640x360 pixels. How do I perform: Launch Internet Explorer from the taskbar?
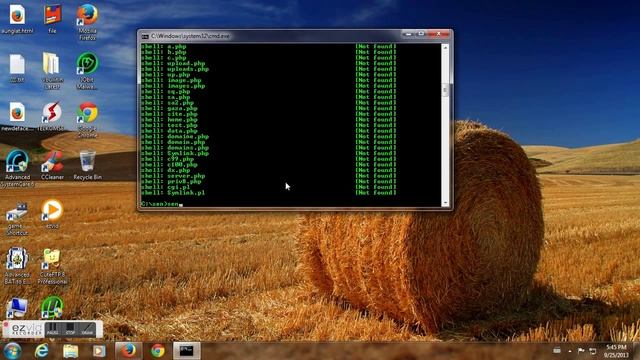tap(41, 351)
